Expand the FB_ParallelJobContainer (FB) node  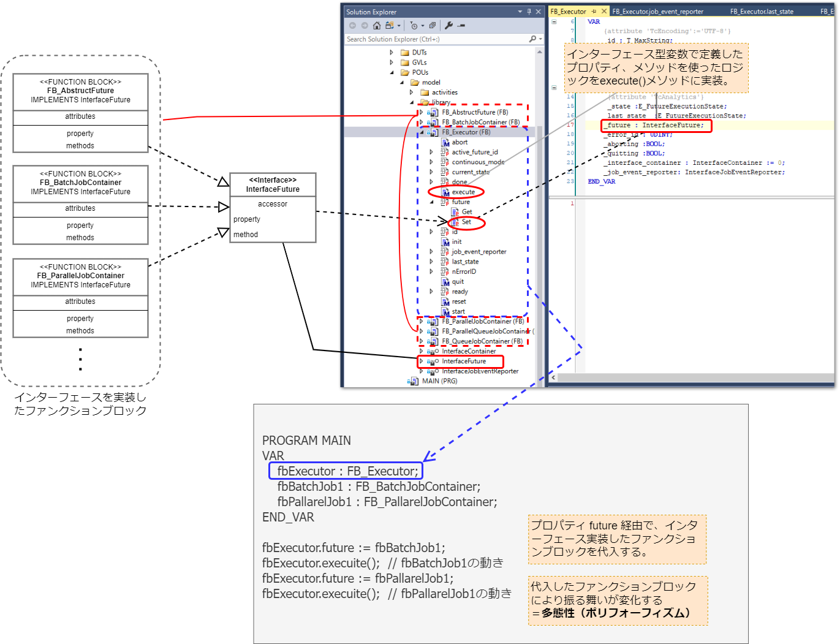422,322
